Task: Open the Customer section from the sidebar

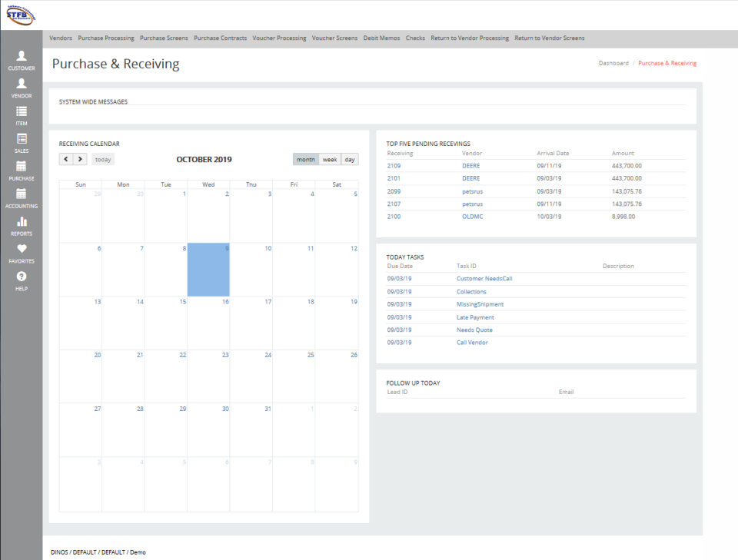Action: 21,60
